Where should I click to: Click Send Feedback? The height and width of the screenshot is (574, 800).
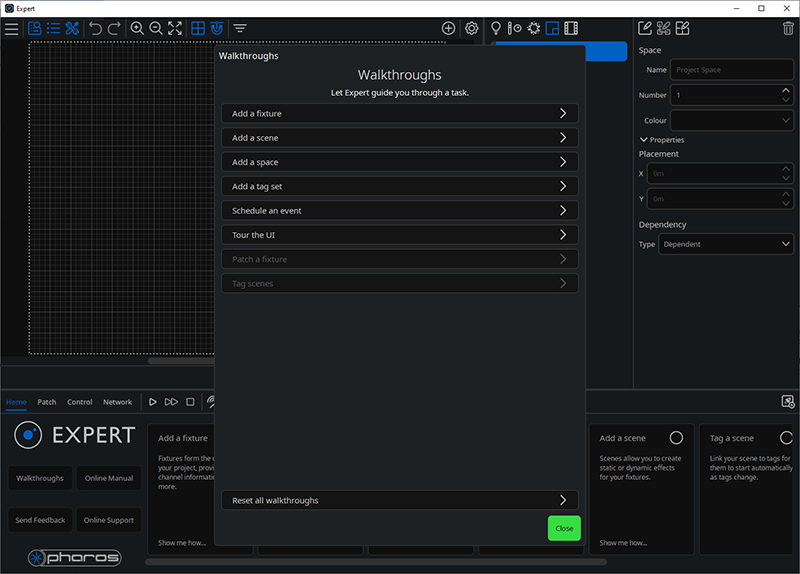click(40, 520)
